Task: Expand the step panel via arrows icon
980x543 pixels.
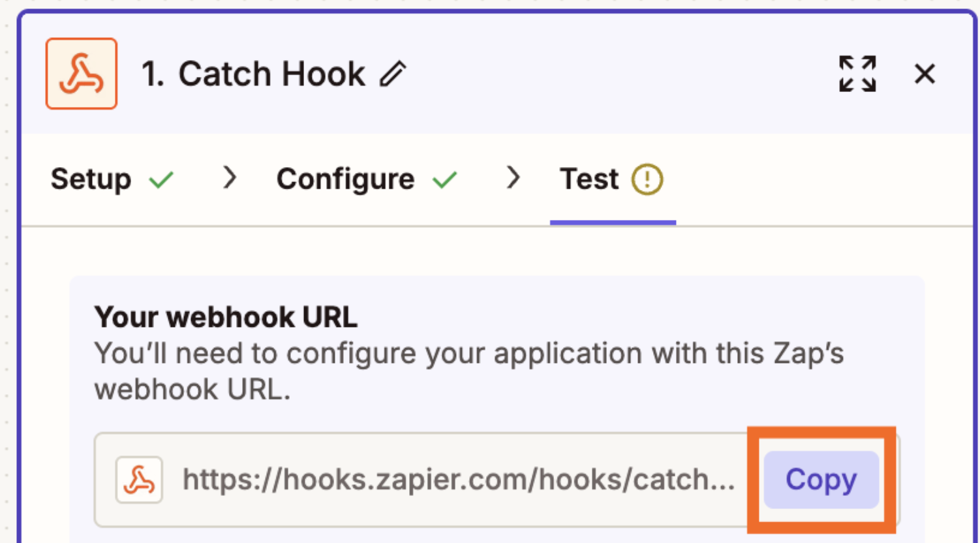Action: pos(858,74)
